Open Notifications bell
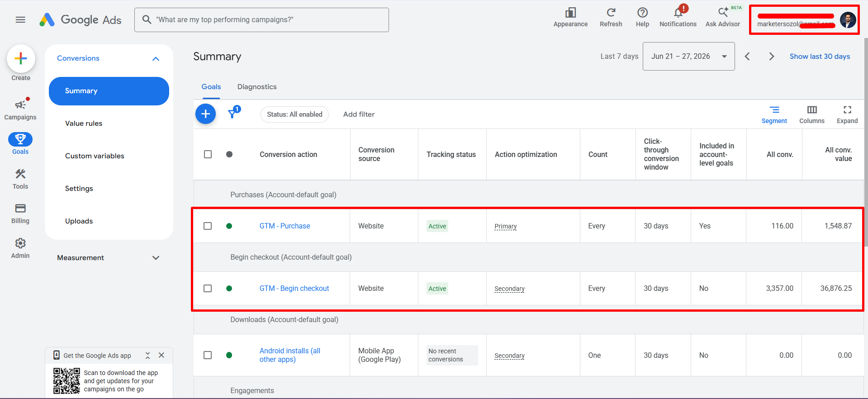Image resolution: width=868 pixels, height=399 pixels. point(678,17)
